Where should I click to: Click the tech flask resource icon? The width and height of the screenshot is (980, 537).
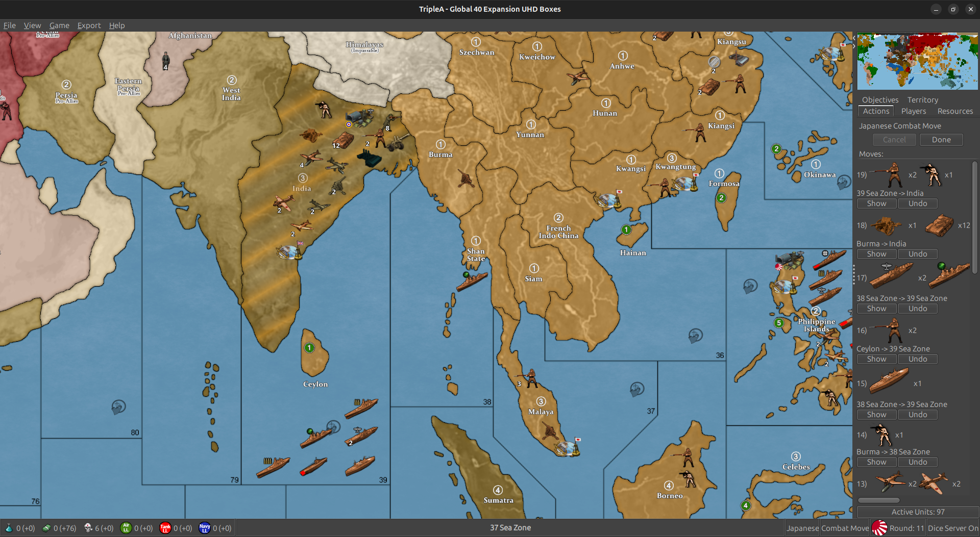tap(9, 528)
